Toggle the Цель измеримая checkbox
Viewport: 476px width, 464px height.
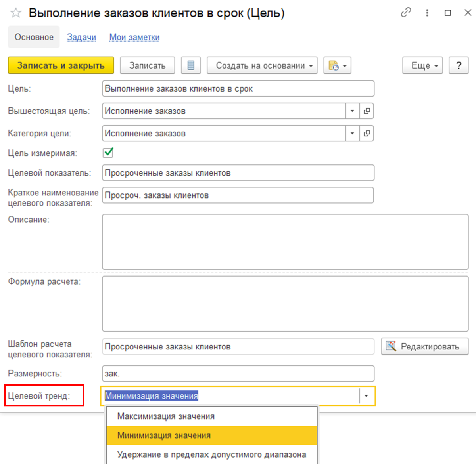click(108, 153)
